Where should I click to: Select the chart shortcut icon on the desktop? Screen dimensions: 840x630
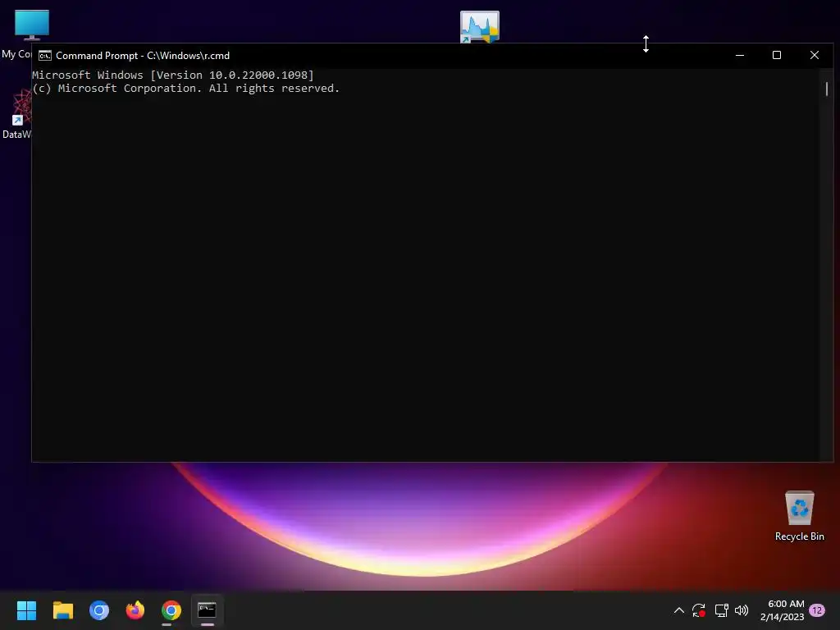(479, 26)
